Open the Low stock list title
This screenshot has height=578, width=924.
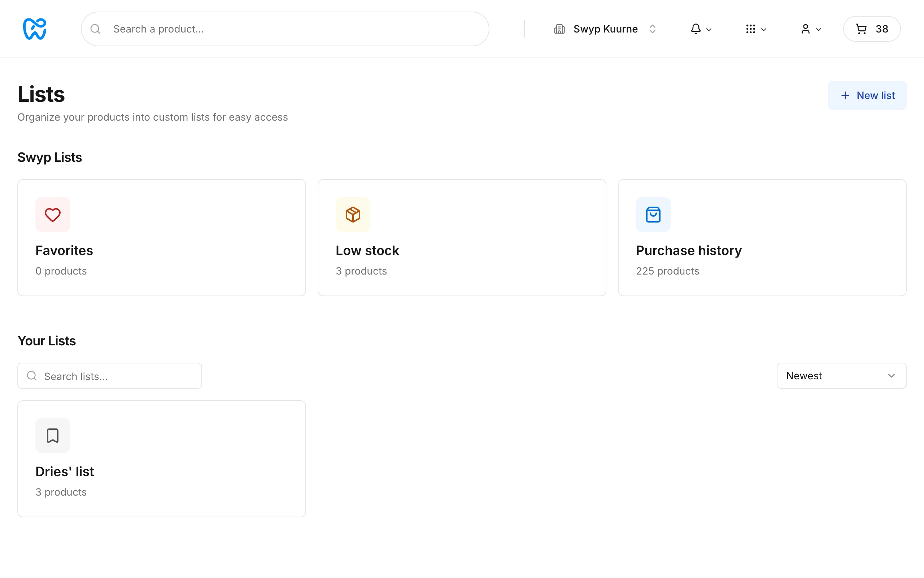367,250
